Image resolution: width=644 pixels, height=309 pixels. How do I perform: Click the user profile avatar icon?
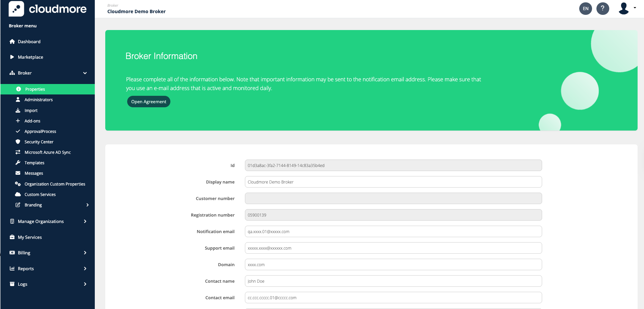pyautogui.click(x=624, y=8)
